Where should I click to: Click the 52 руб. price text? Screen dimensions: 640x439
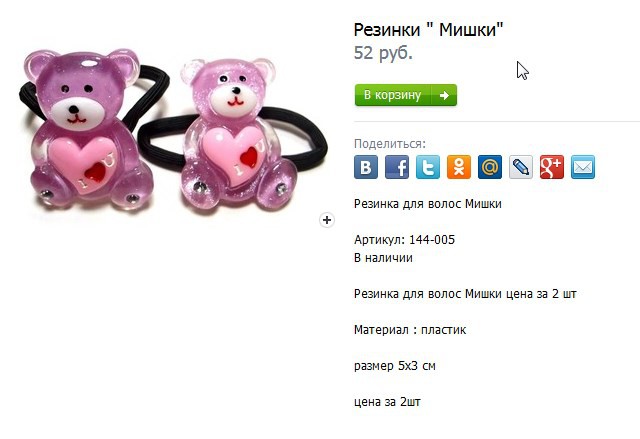coord(383,53)
